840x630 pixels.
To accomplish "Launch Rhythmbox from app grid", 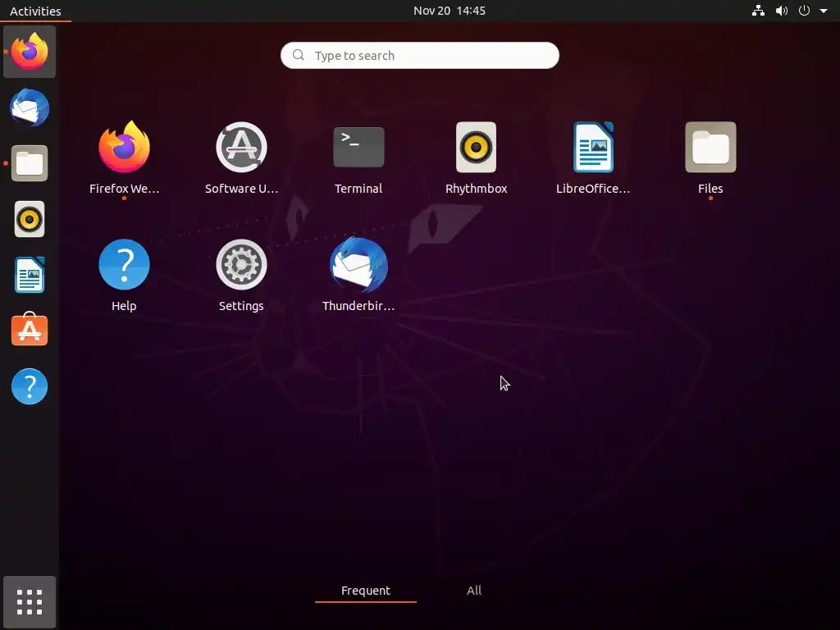I will point(476,158).
